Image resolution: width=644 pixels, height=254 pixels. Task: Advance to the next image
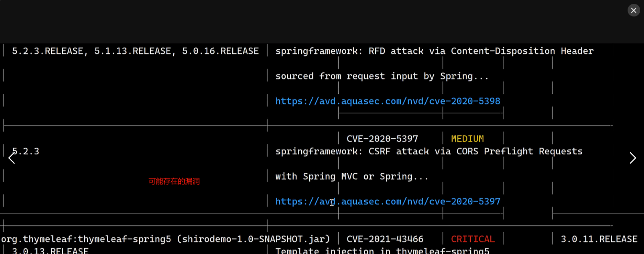(632, 158)
